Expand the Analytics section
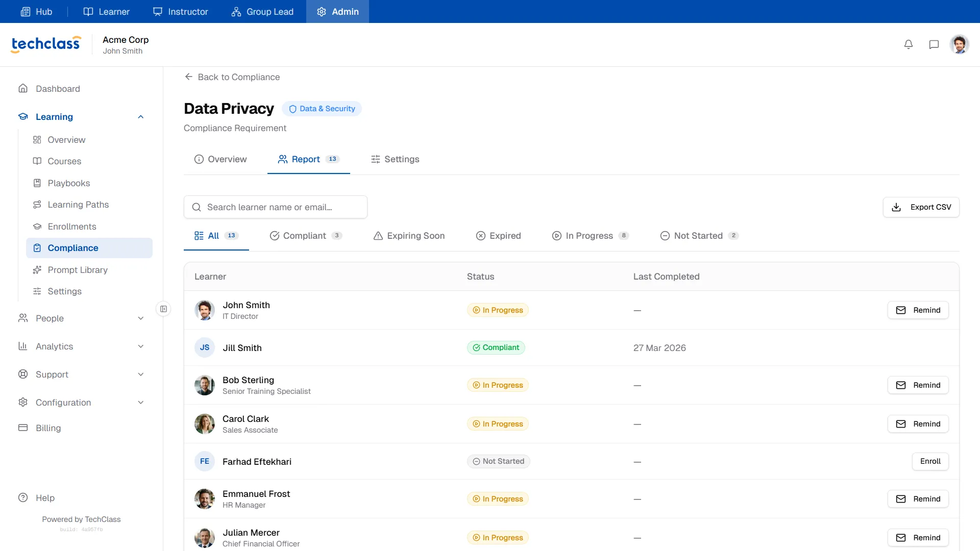Viewport: 980px width, 551px height. pos(82,346)
